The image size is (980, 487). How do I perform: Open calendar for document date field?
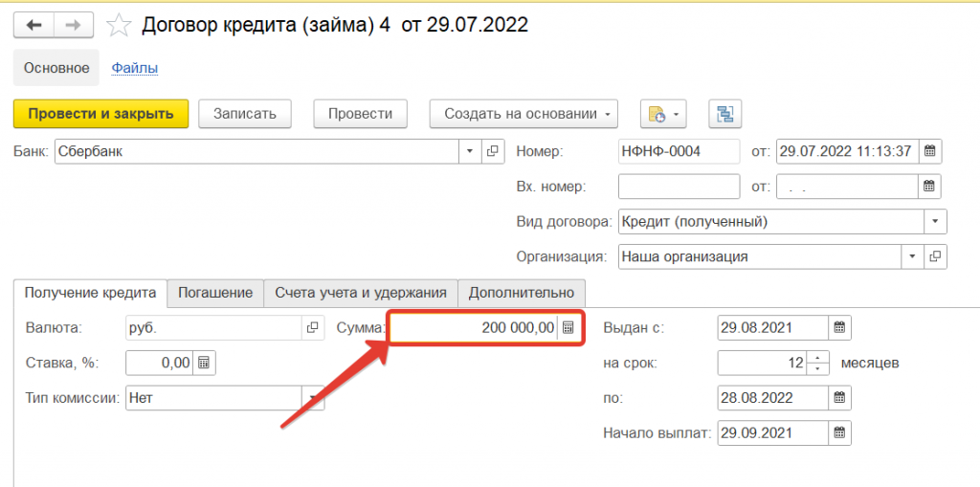point(929,151)
